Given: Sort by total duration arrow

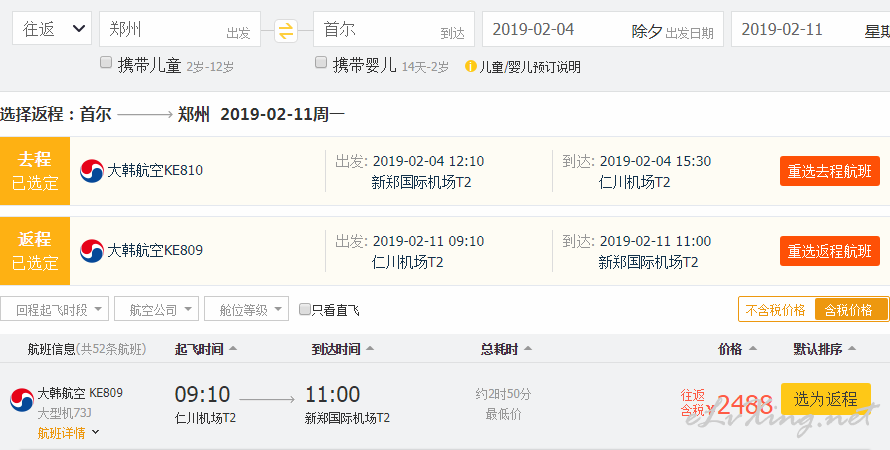Looking at the screenshot, I should (527, 349).
